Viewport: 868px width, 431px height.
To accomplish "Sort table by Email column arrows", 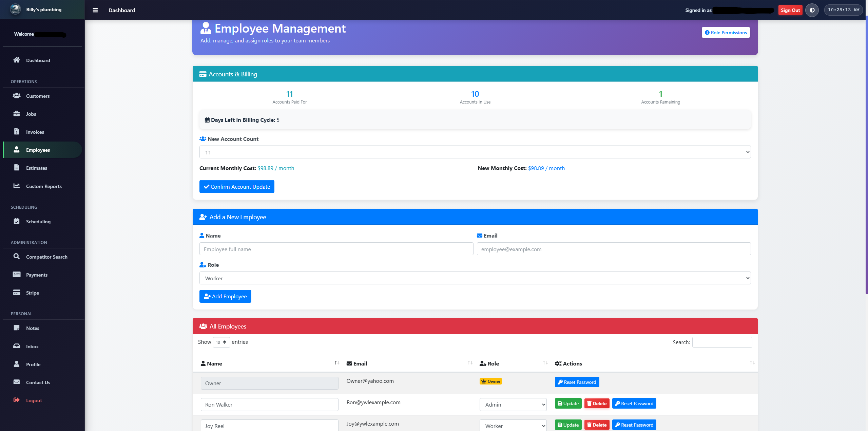I will [x=470, y=363].
